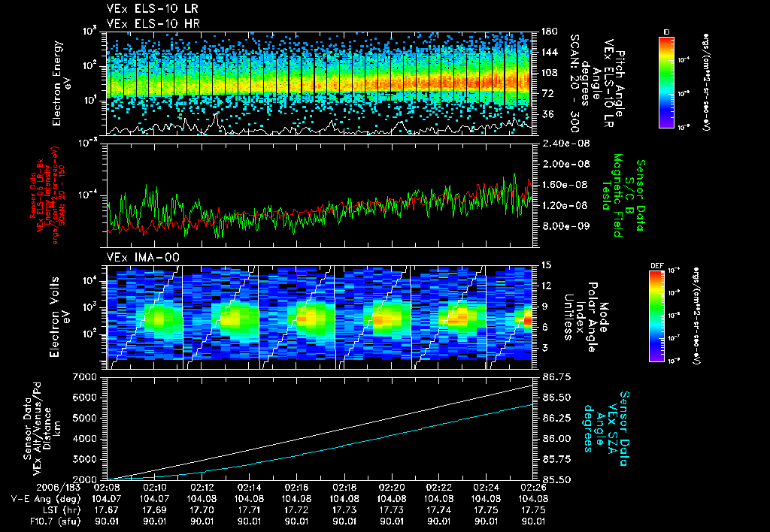The width and height of the screenshot is (770, 532).
Task: Click the 1.60e-08 magnetic field tick
Action: tap(565, 185)
